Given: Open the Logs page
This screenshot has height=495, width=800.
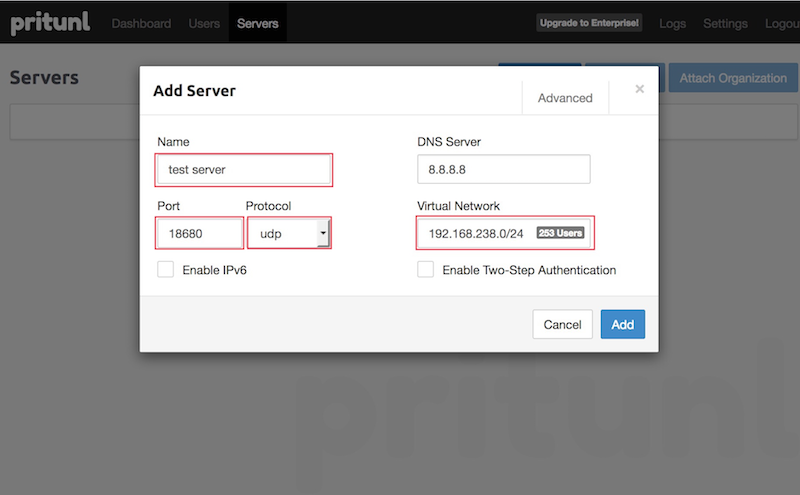Looking at the screenshot, I should (x=672, y=23).
